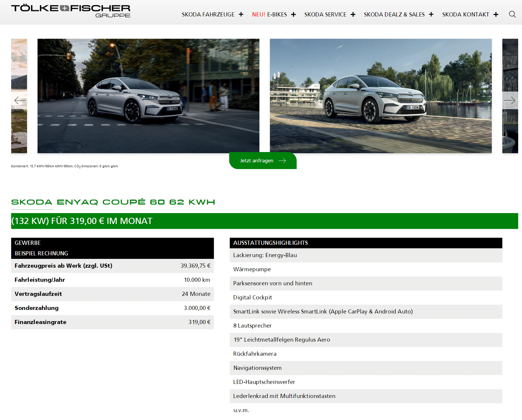Click the Rückfahrkamera row
The width and height of the screenshot is (522, 420).
(366, 354)
